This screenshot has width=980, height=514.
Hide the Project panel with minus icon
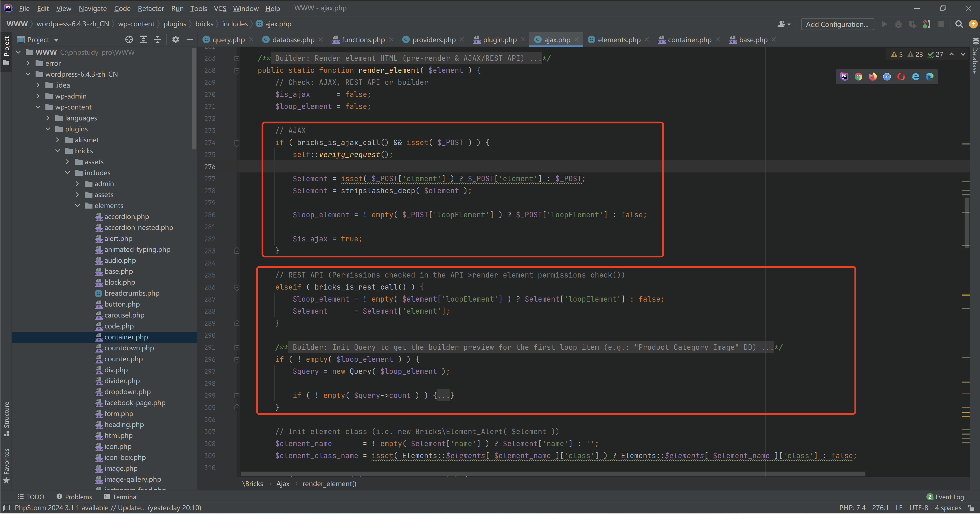tap(189, 40)
